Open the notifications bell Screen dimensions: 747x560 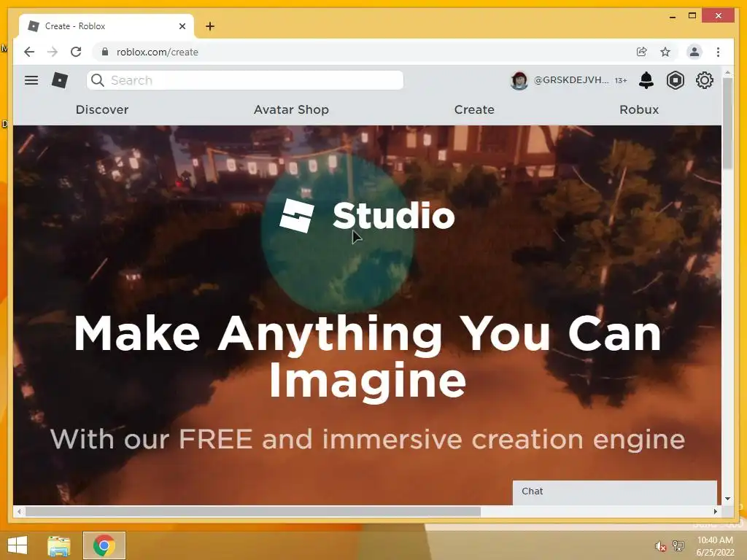(x=646, y=80)
